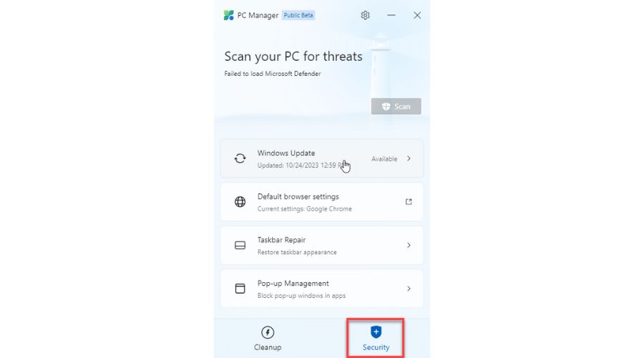
Task: Click the Available status label
Action: pos(384,159)
